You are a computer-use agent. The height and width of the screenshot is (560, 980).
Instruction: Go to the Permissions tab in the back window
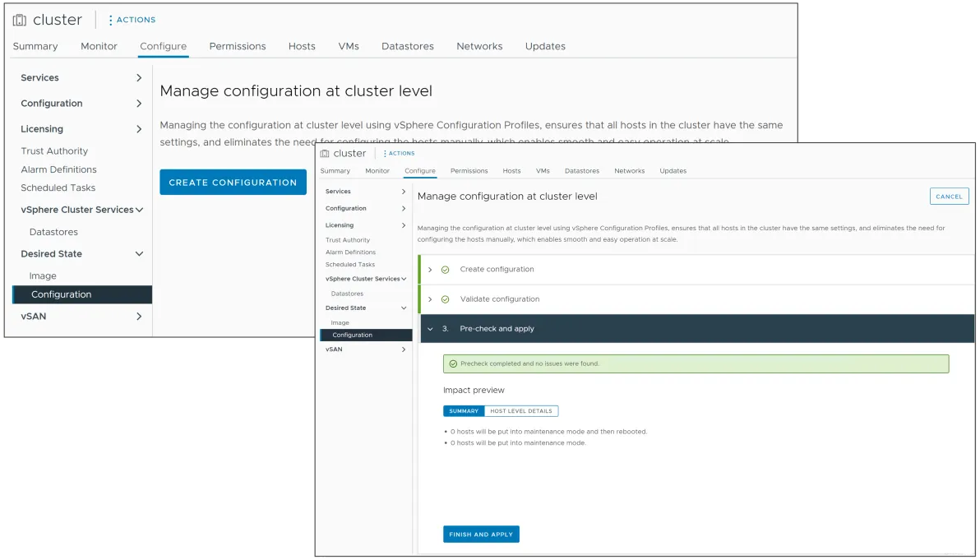pyautogui.click(x=238, y=46)
